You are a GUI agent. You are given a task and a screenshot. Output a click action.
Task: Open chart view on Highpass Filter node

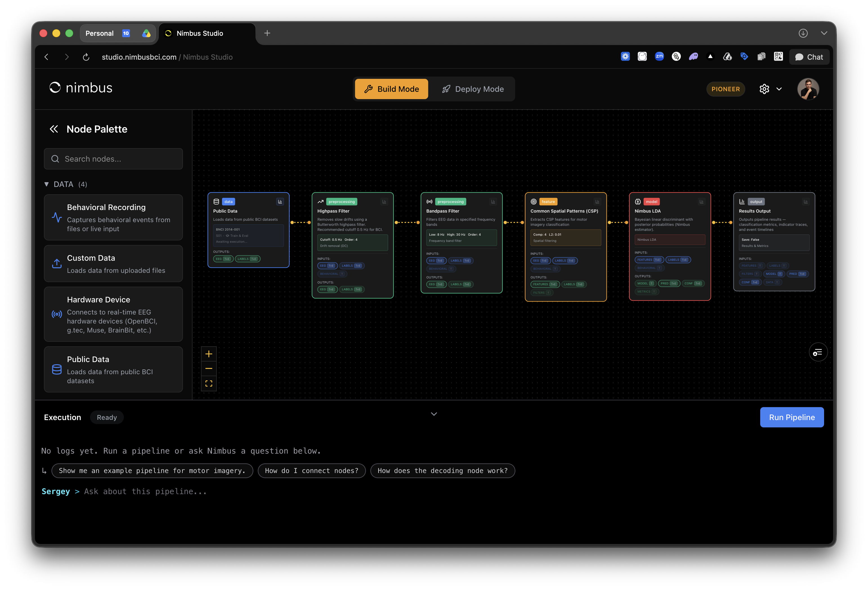click(384, 202)
